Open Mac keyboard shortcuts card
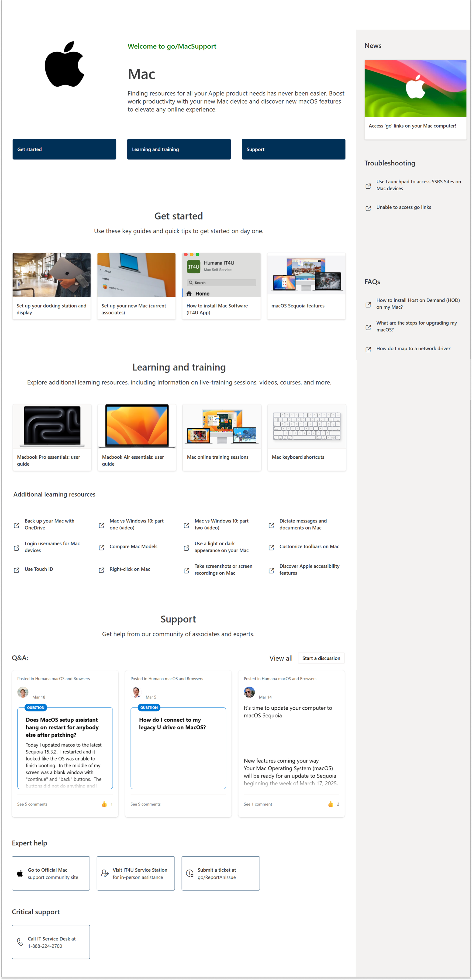The height and width of the screenshot is (980, 472). tap(306, 437)
